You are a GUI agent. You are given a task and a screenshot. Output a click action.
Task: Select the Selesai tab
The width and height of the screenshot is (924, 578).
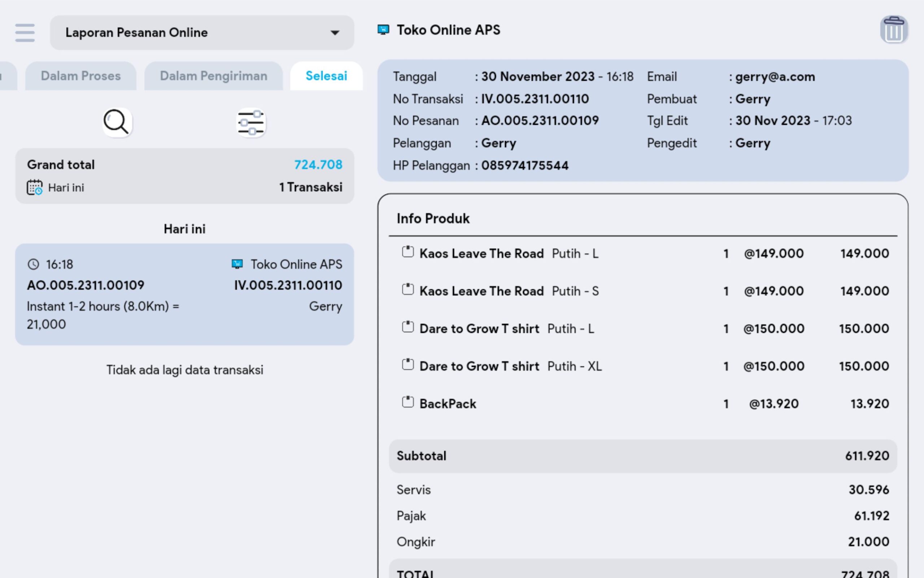tap(326, 76)
